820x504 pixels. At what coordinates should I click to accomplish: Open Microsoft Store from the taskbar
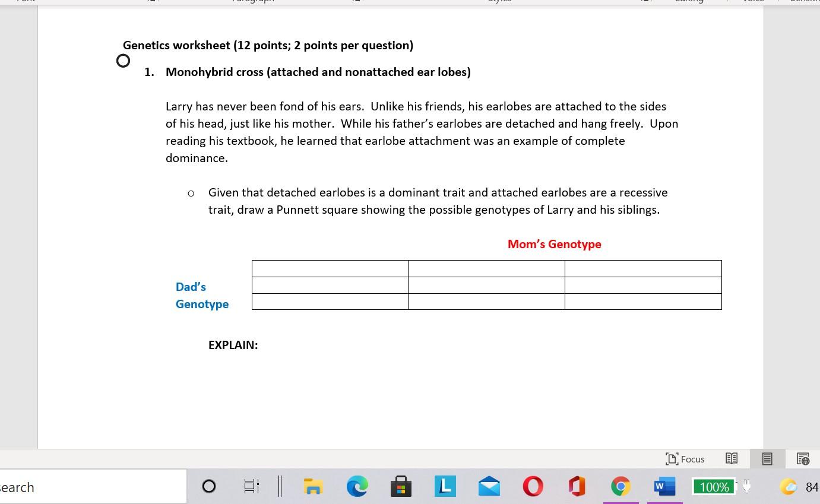(401, 487)
